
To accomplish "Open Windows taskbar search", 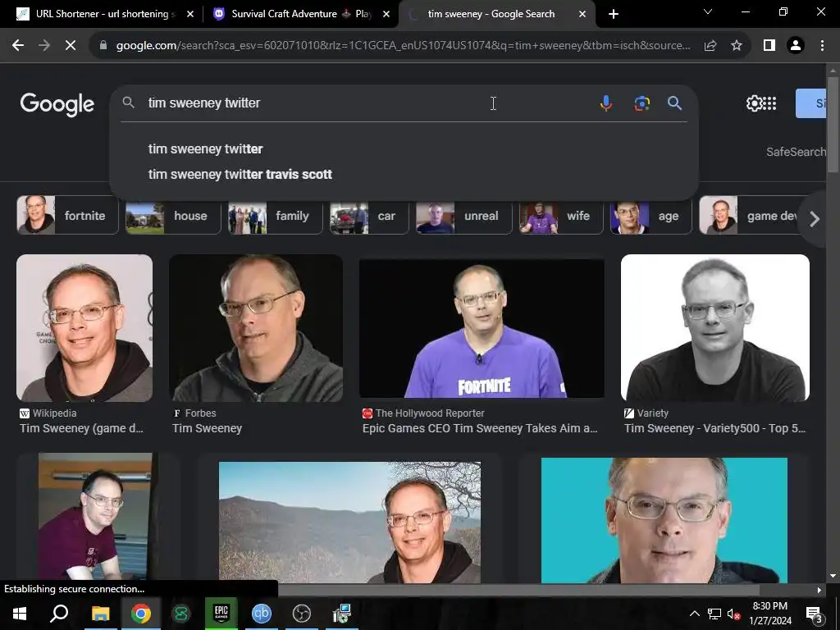I will click(59, 614).
